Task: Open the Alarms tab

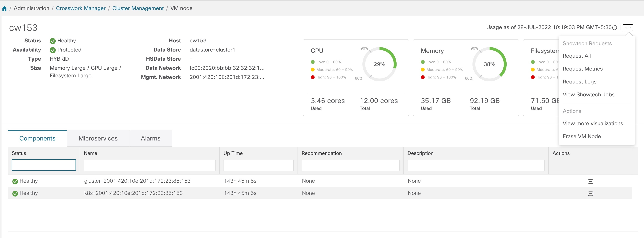Action: point(150,138)
